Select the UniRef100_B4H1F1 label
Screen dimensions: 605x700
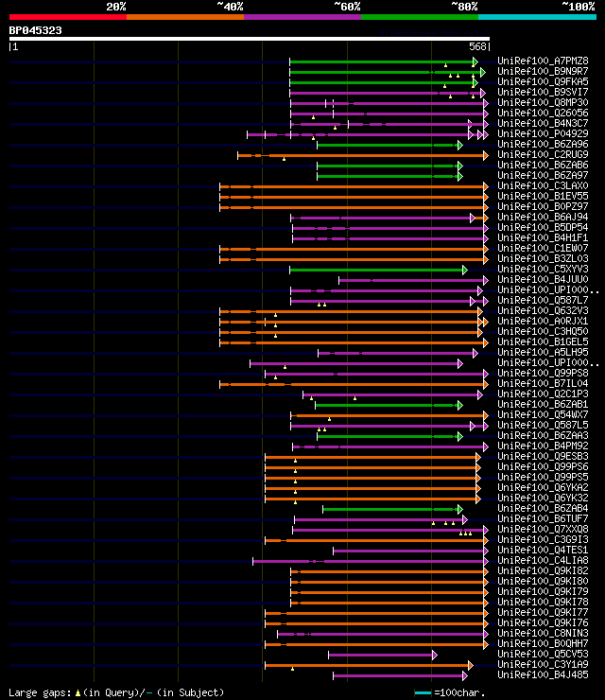point(543,238)
